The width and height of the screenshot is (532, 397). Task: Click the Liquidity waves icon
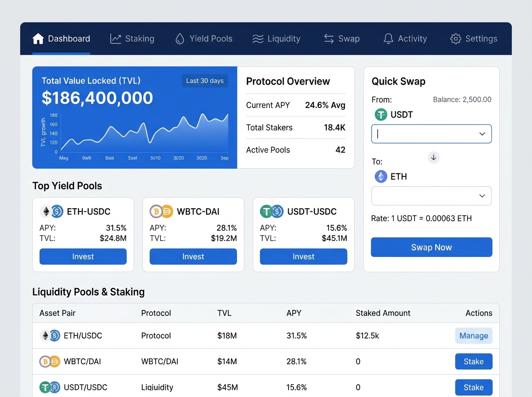click(258, 39)
